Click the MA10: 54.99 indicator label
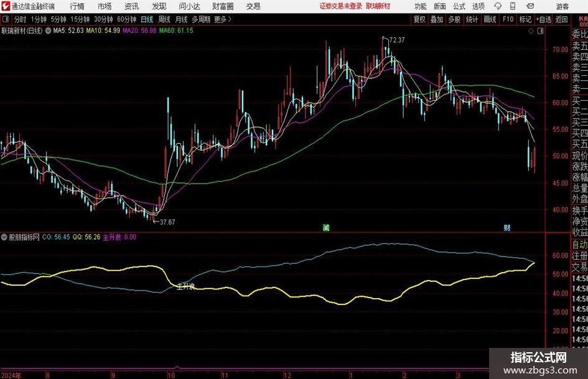The image size is (588, 379). (103, 30)
